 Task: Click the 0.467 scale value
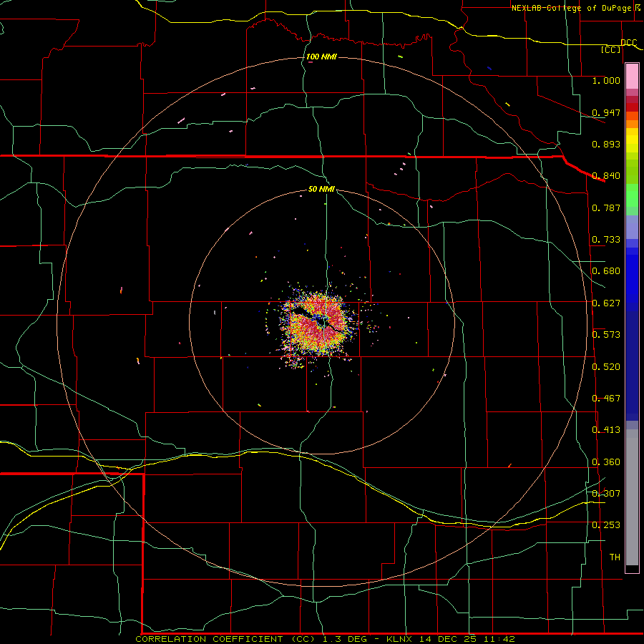606,399
